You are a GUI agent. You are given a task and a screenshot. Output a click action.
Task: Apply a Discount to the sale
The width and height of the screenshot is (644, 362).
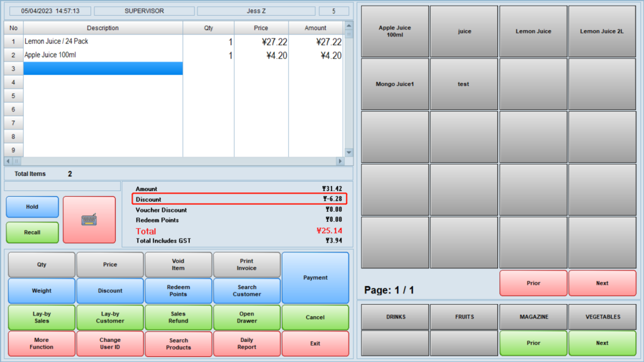[x=110, y=291]
